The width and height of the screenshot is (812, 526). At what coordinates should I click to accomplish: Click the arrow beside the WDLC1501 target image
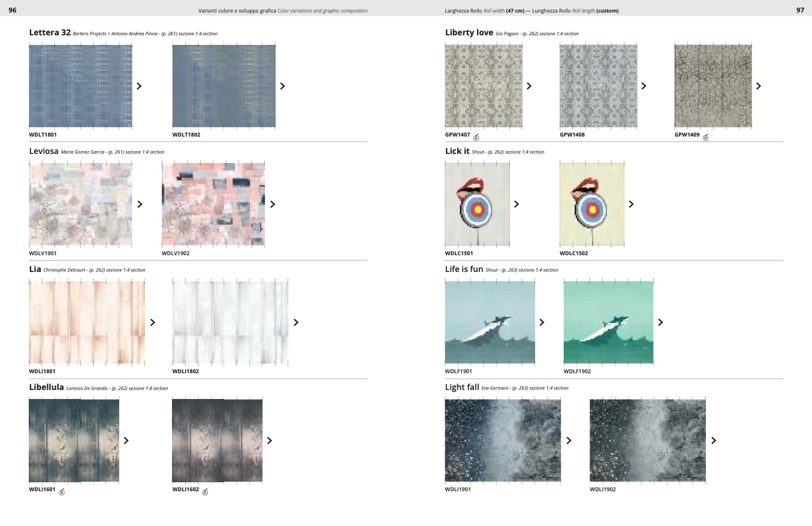[517, 204]
